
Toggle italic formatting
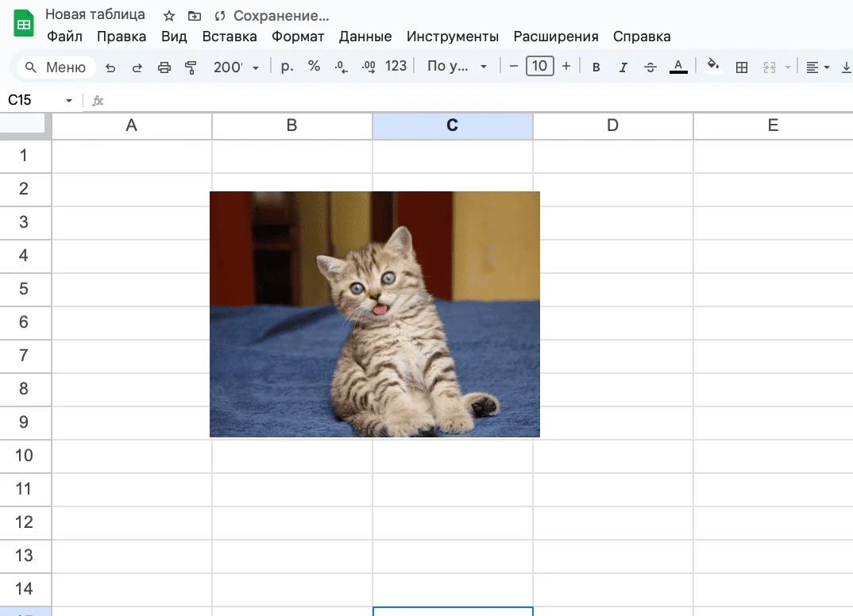coord(623,67)
